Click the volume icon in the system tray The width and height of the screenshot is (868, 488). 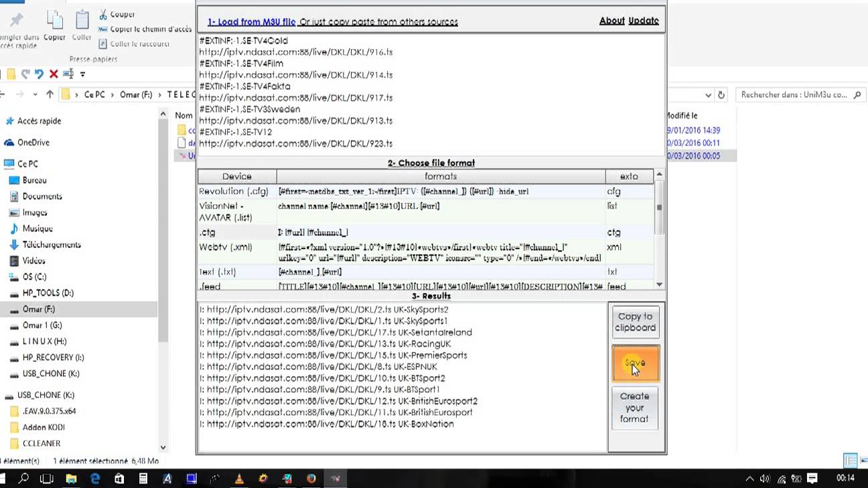pyautogui.click(x=764, y=479)
